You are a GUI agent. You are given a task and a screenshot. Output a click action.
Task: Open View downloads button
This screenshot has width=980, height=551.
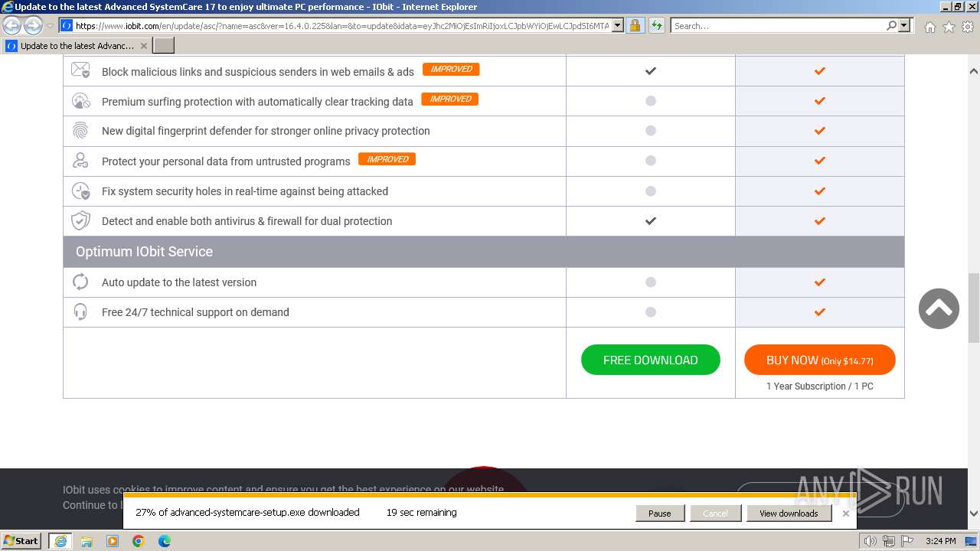(x=789, y=514)
